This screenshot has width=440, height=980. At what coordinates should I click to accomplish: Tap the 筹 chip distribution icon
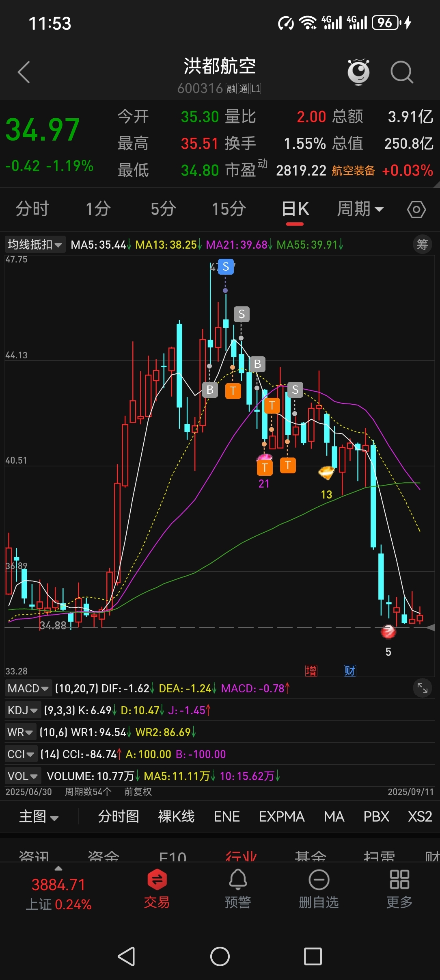click(422, 244)
